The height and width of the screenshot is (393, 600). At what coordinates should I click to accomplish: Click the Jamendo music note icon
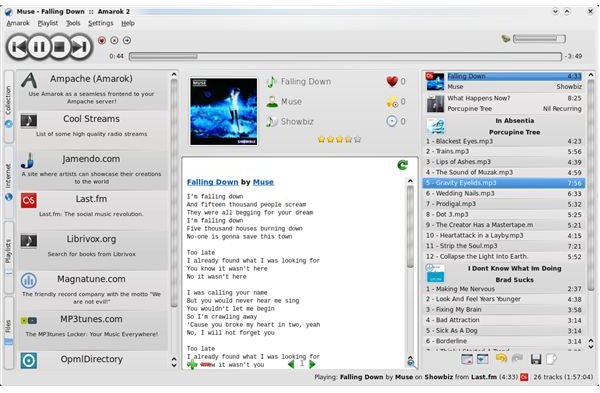coord(28,161)
